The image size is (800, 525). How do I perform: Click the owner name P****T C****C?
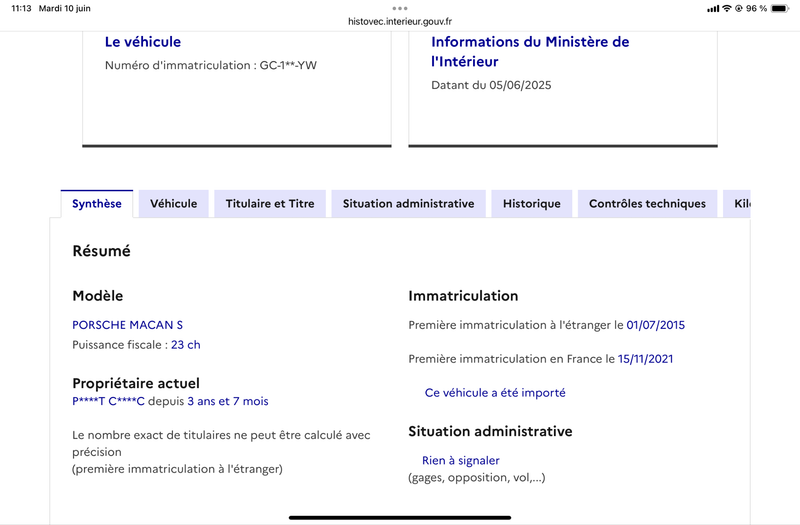point(108,401)
